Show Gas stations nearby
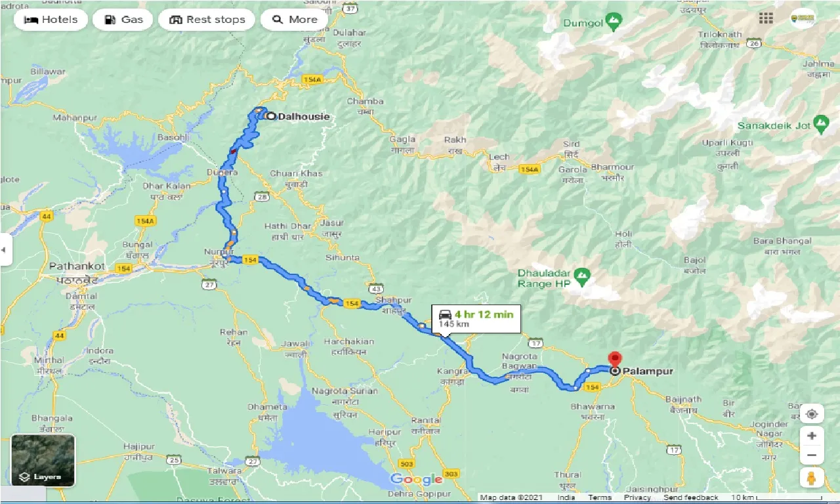The width and height of the screenshot is (840, 504). tap(123, 20)
